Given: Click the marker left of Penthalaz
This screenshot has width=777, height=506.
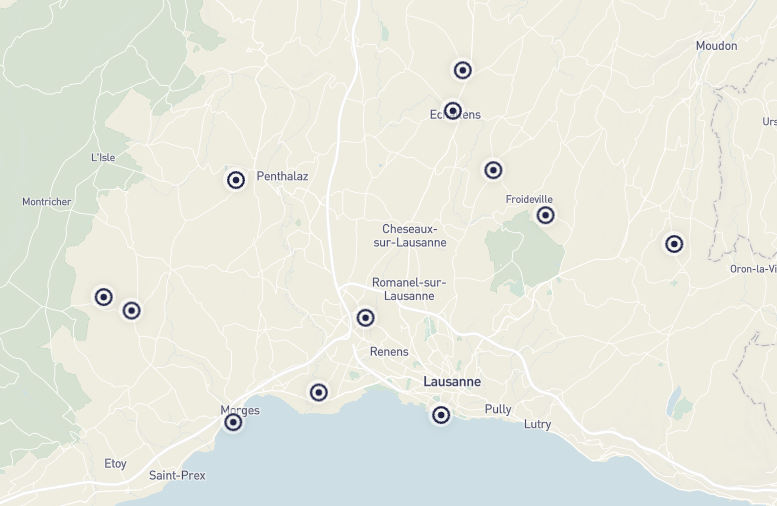Looking at the screenshot, I should pos(236,180).
